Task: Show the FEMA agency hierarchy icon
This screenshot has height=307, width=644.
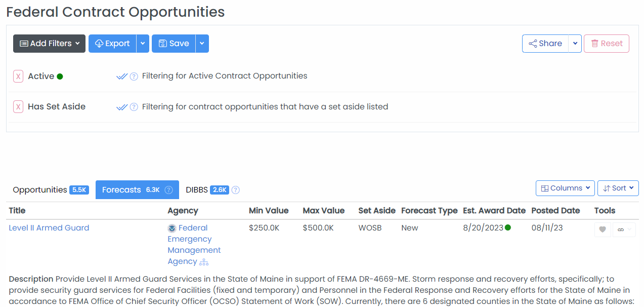Action: [x=204, y=262]
